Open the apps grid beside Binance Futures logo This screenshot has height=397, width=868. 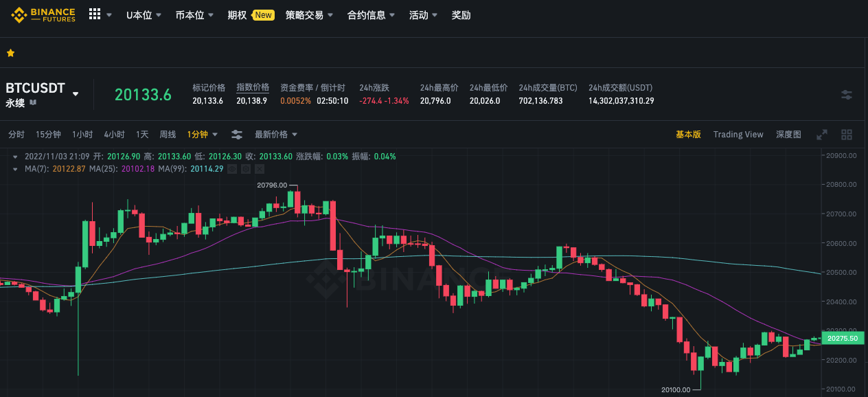click(x=94, y=13)
